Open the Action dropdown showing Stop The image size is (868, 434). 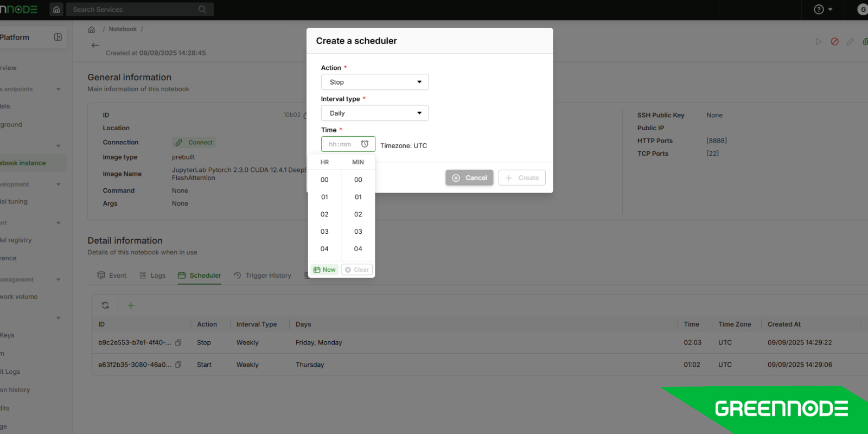(375, 82)
